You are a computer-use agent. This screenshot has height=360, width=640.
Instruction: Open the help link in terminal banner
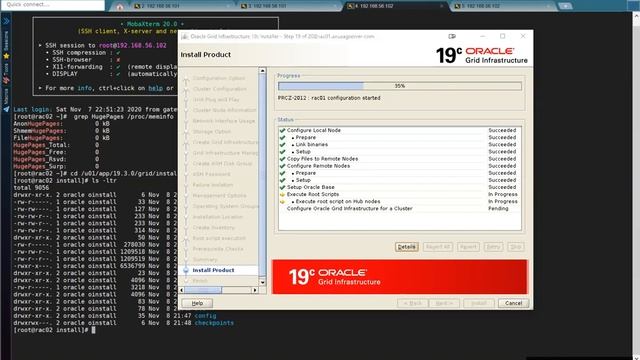pyautogui.click(x=155, y=88)
